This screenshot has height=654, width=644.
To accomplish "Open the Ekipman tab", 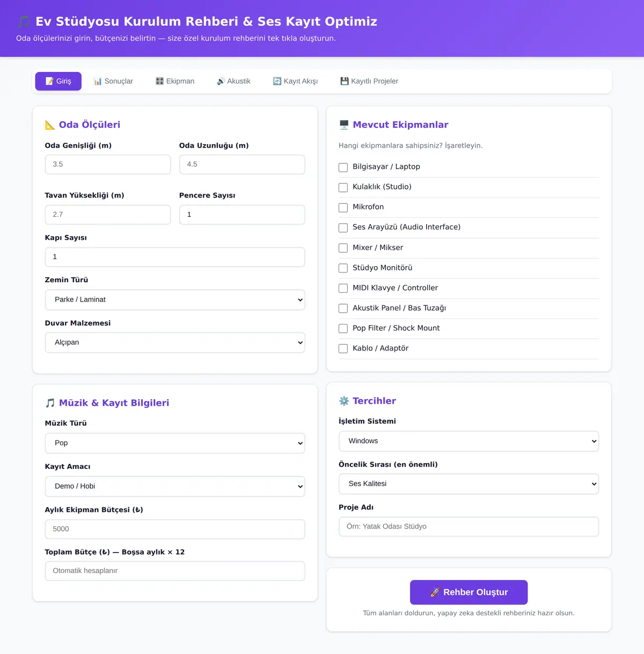I will [175, 81].
